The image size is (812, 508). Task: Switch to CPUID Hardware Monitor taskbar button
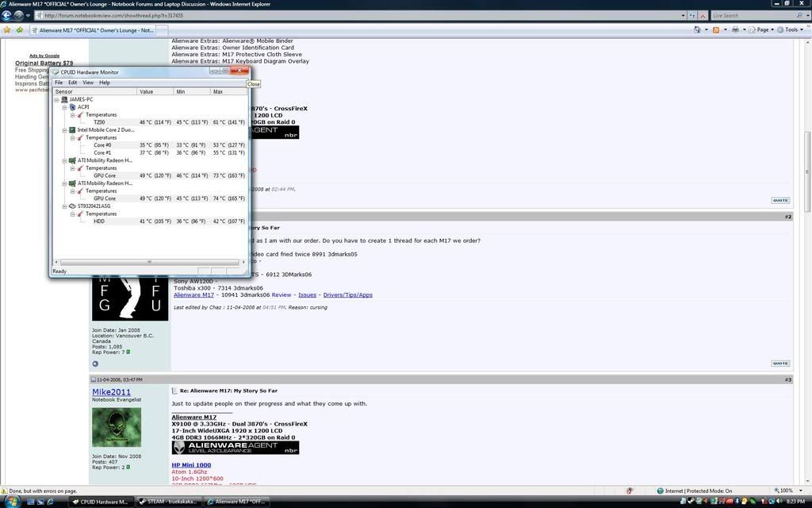[101, 502]
